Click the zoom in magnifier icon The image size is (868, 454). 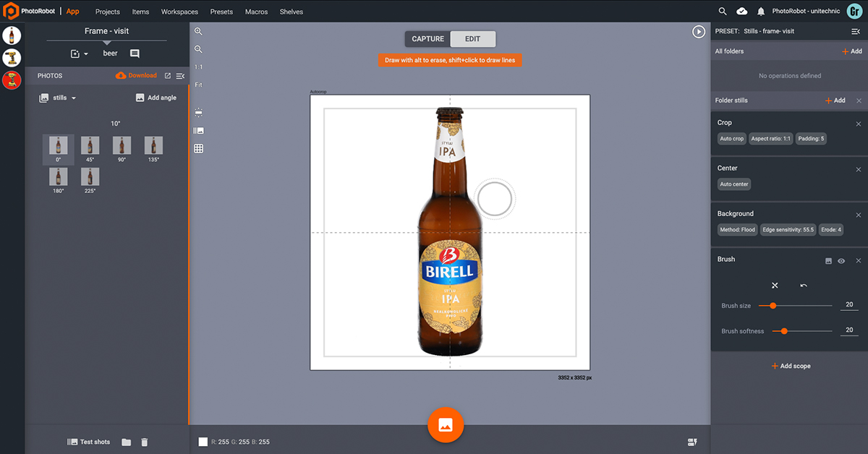click(198, 32)
